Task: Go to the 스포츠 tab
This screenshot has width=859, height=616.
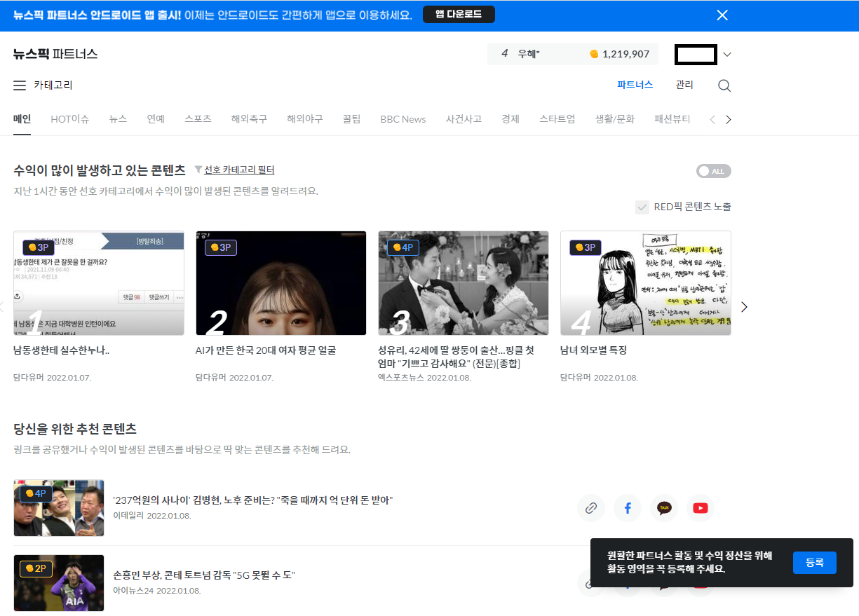Action: tap(198, 119)
